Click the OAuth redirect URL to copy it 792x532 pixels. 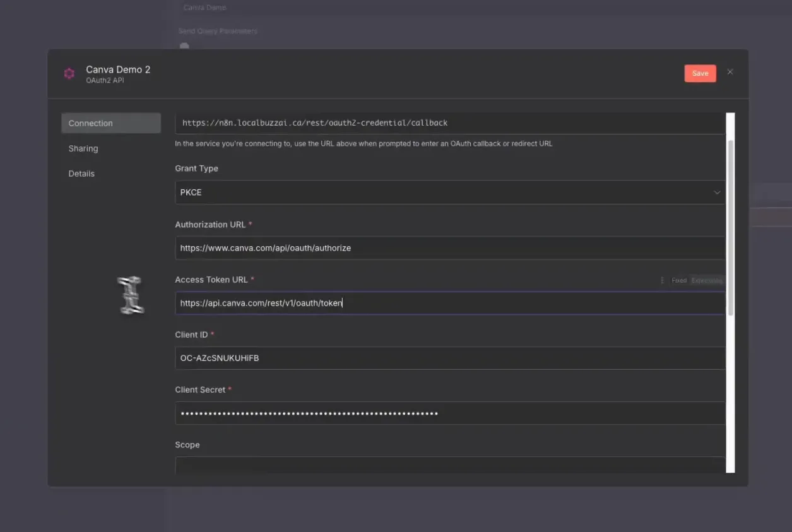(450, 123)
